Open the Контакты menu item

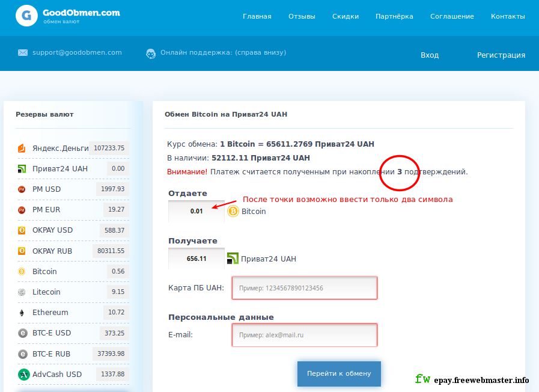pos(508,16)
